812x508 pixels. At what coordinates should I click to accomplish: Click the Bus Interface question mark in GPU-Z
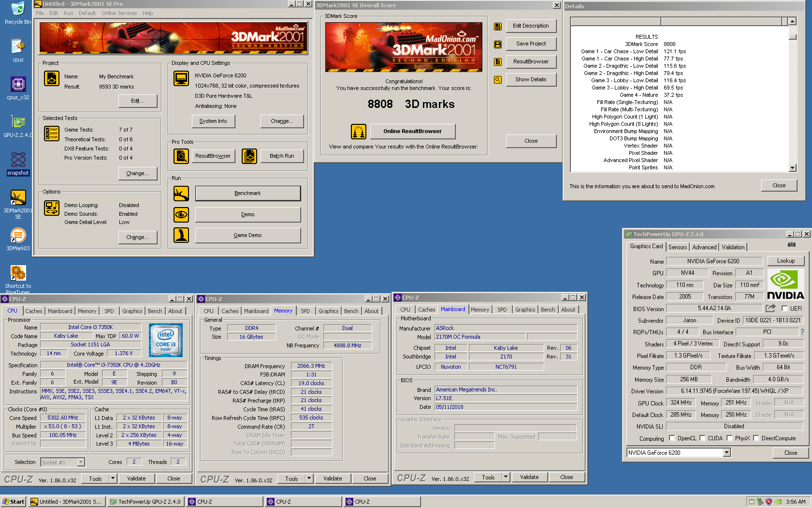[x=802, y=332]
